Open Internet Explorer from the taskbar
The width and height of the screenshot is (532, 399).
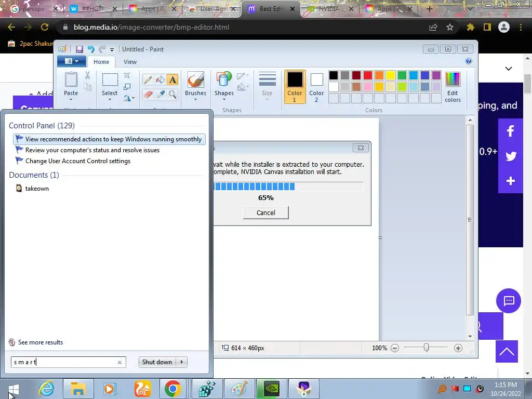click(x=46, y=389)
